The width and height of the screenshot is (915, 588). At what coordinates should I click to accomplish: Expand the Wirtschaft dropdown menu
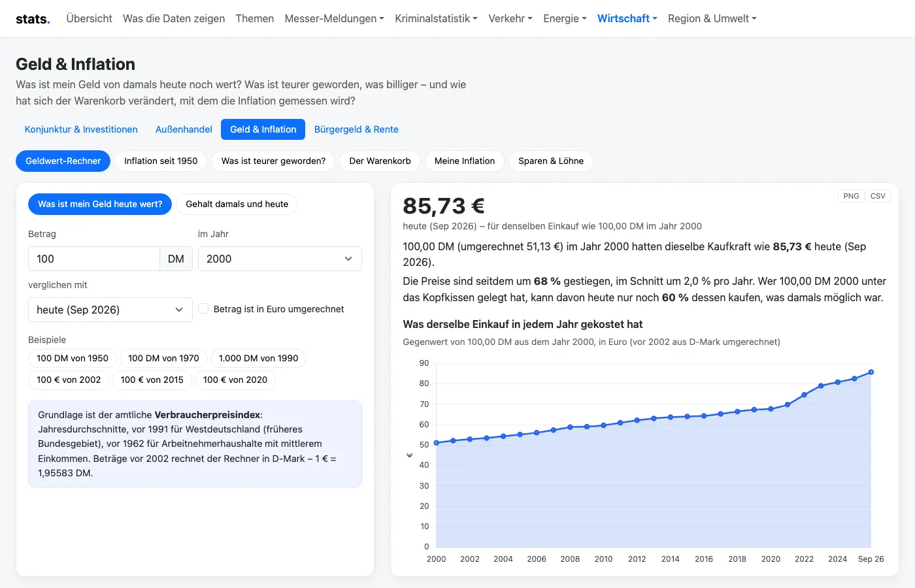pos(627,18)
